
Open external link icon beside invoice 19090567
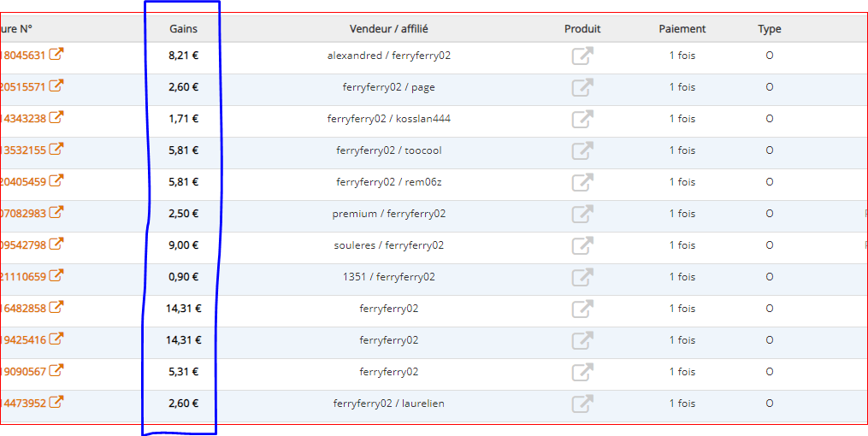point(56,369)
